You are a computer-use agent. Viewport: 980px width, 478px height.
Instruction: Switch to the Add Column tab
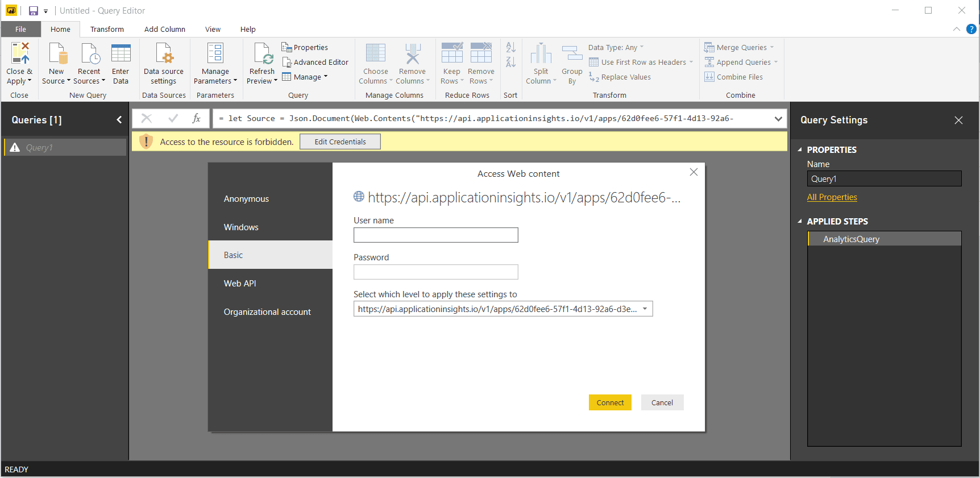point(165,29)
